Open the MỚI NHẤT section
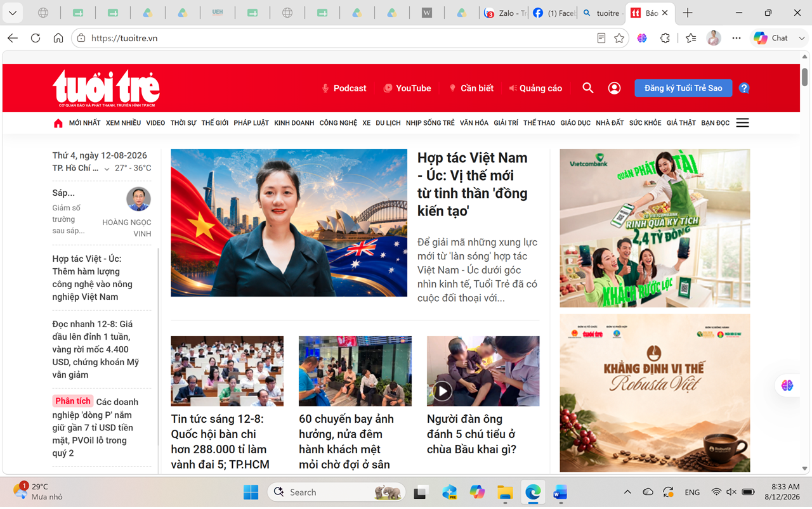This screenshot has height=509, width=812. tap(85, 123)
